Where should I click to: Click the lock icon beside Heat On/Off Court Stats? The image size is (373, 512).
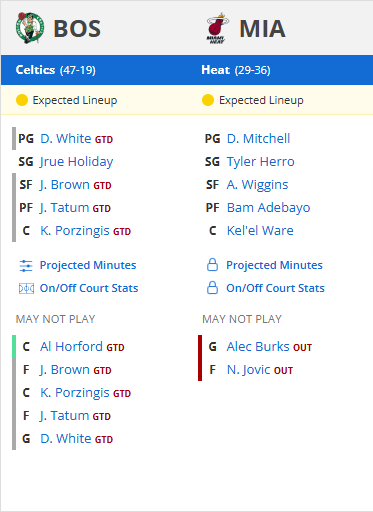[x=212, y=288]
